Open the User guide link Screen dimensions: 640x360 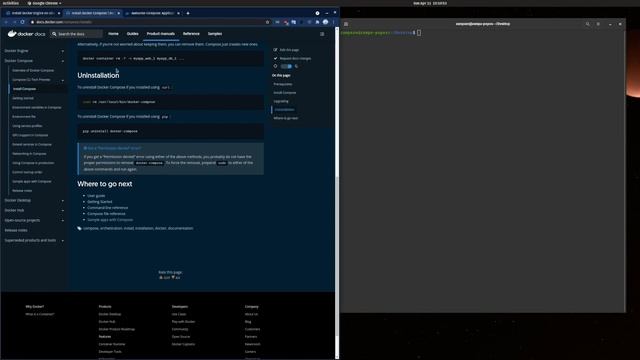coord(96,196)
